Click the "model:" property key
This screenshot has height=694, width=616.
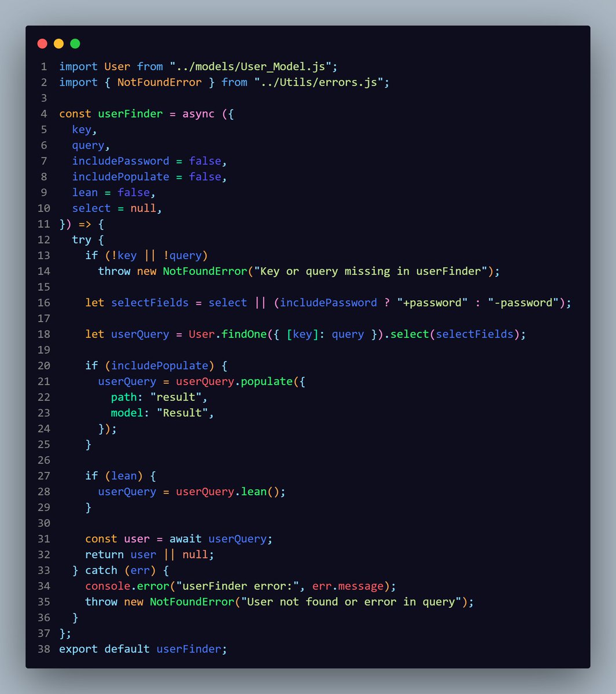[x=131, y=413]
